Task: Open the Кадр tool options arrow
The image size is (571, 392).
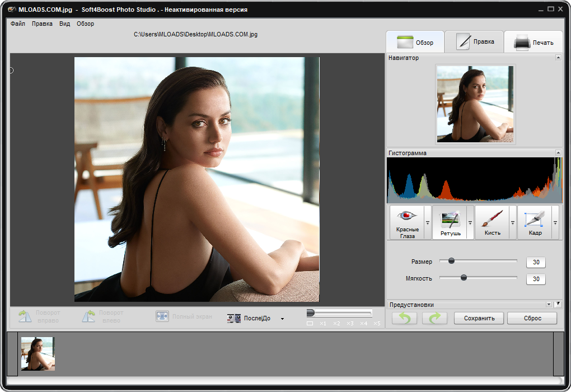Action: [x=555, y=222]
